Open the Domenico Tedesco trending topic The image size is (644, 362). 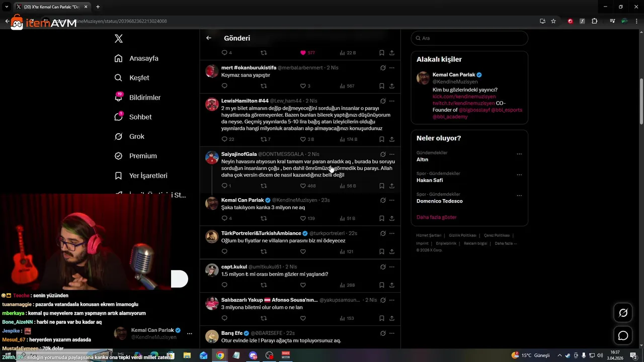click(x=439, y=201)
